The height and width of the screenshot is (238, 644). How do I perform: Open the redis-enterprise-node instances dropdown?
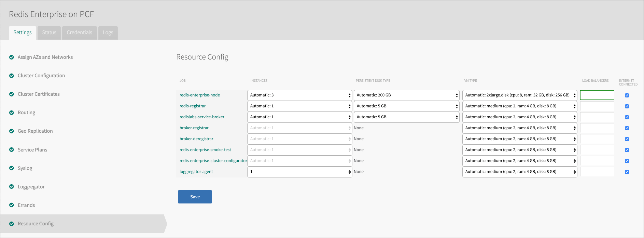click(x=299, y=95)
